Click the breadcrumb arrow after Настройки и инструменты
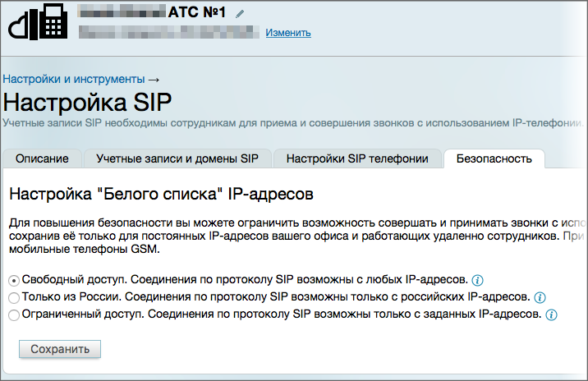Screen dimensions: 588x381 (x=154, y=80)
